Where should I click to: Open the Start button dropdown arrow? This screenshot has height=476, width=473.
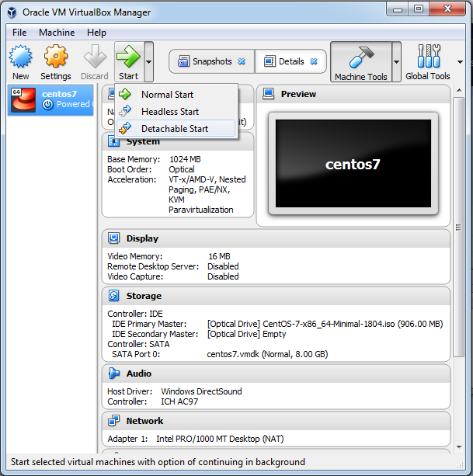pyautogui.click(x=149, y=62)
